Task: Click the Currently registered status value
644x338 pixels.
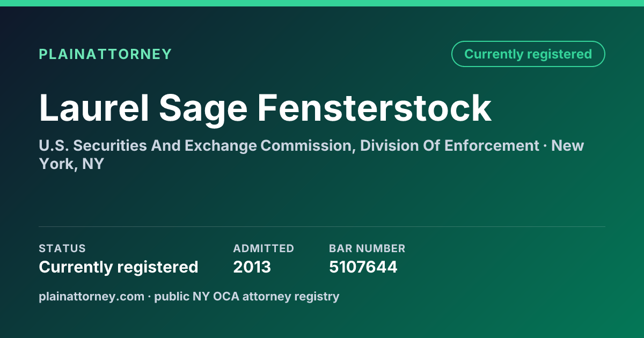Action: [119, 267]
